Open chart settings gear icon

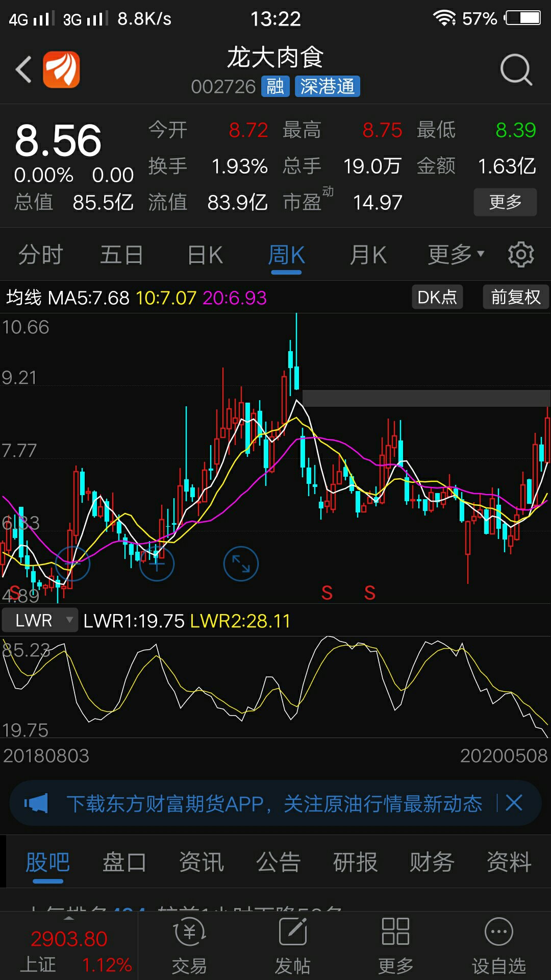[520, 255]
